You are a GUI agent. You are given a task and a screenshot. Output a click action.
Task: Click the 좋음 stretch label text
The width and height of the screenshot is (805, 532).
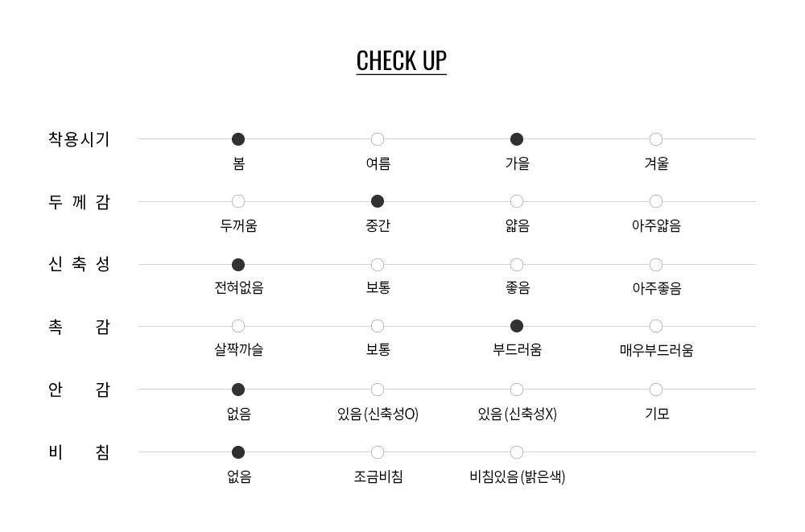(x=517, y=288)
